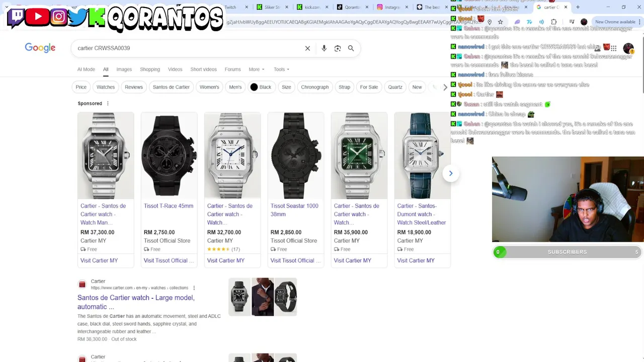Submit search with the magnifier icon
The height and width of the screenshot is (362, 644).
tap(351, 48)
